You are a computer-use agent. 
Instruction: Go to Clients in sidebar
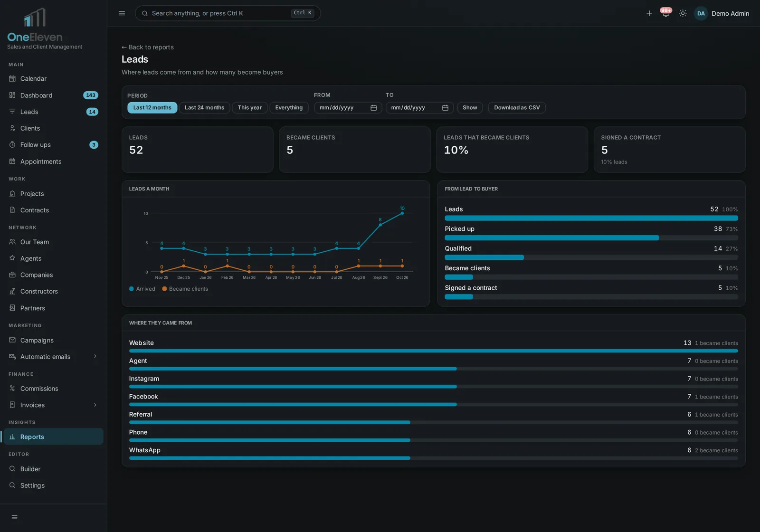coord(53,128)
